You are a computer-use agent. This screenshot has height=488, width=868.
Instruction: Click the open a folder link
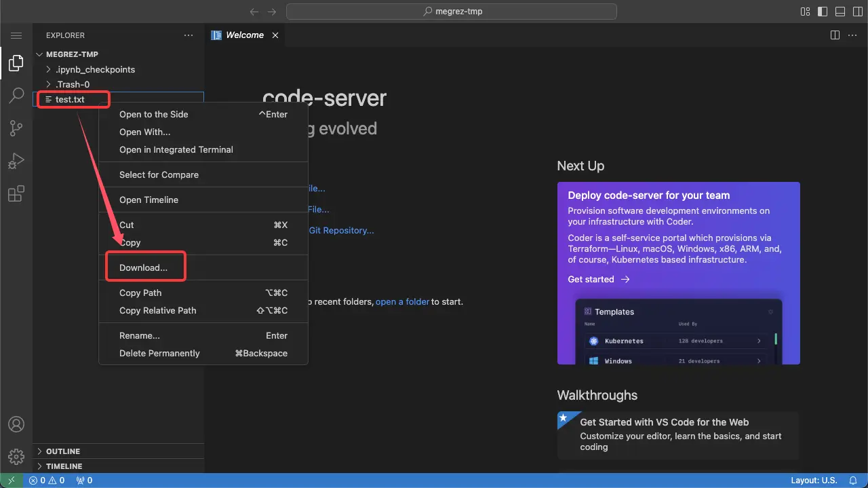402,301
